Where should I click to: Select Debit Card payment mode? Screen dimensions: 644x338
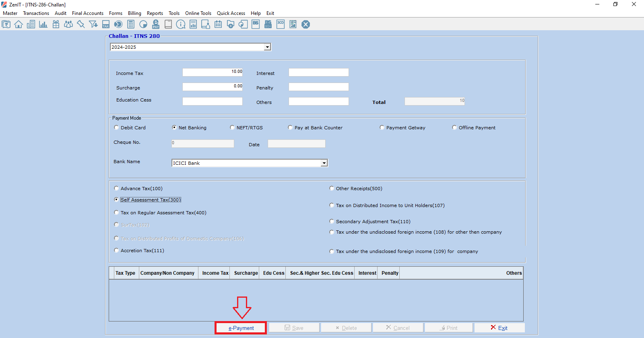[116, 127]
